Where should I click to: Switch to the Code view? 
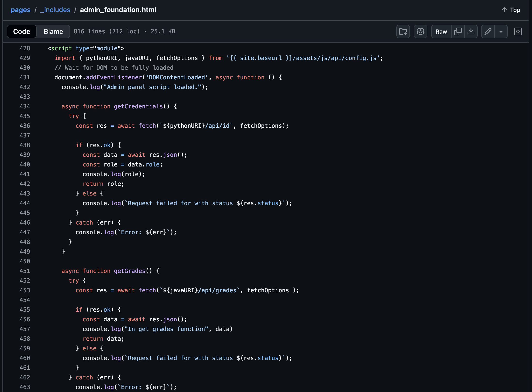(22, 31)
